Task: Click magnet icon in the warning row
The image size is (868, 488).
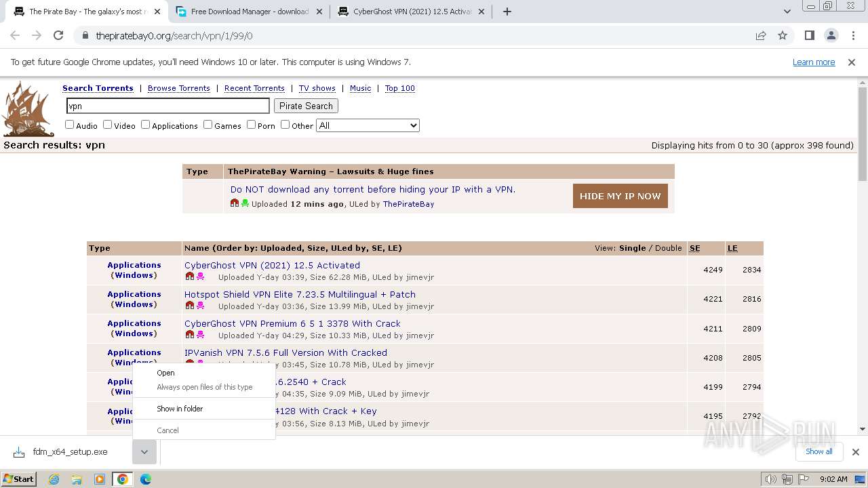Action: [235, 203]
